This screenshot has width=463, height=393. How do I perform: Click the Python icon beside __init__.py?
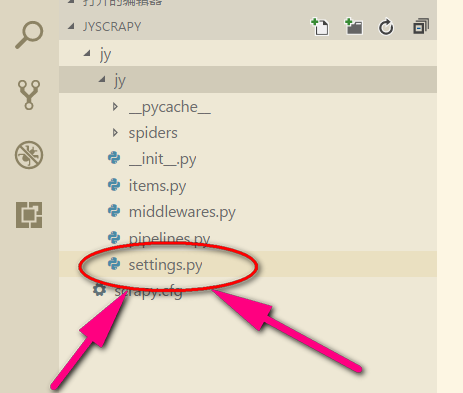(x=114, y=158)
